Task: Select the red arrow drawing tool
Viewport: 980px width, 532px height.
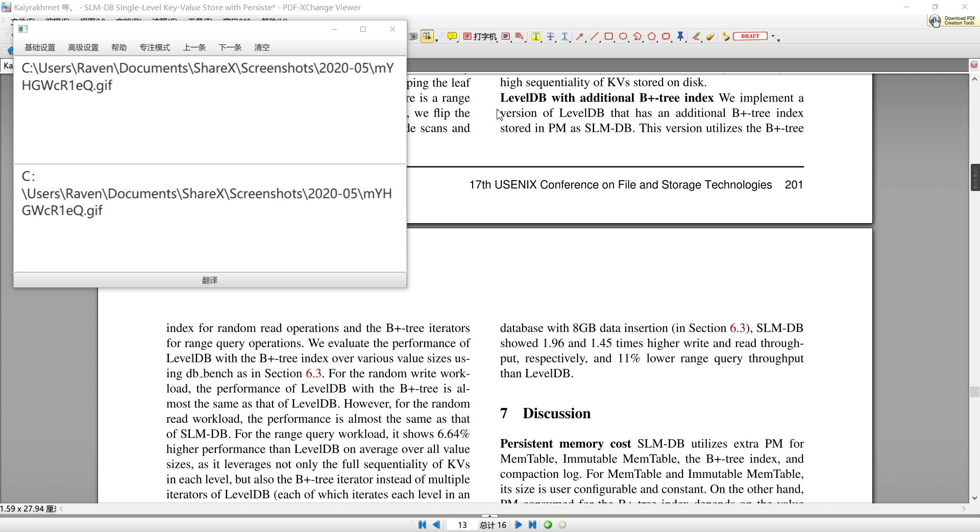Action: pos(580,36)
